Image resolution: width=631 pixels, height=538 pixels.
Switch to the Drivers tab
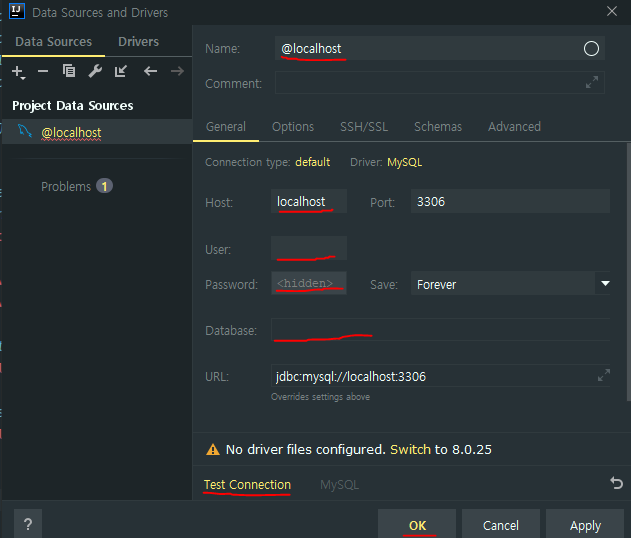pyautogui.click(x=138, y=41)
